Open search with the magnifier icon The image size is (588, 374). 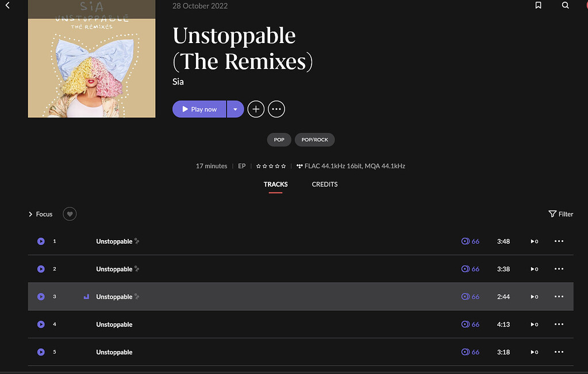pyautogui.click(x=566, y=6)
